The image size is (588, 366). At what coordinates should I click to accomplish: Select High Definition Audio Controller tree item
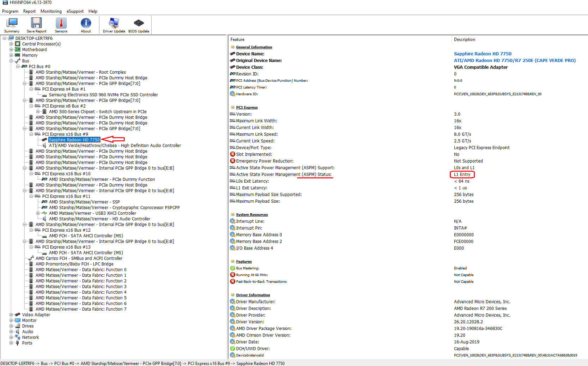pyautogui.click(x=115, y=146)
